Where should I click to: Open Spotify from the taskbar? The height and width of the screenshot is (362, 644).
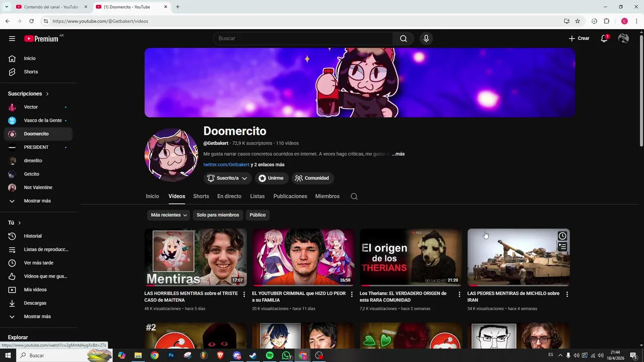tap(270, 355)
